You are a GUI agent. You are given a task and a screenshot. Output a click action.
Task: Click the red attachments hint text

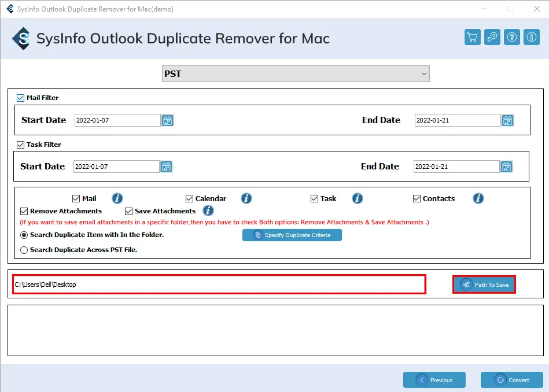224,222
